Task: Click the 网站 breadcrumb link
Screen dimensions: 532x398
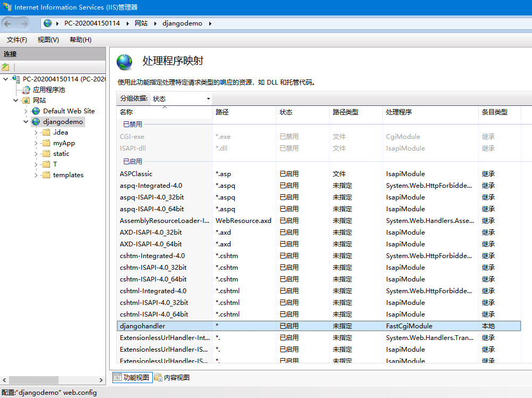Action: pyautogui.click(x=142, y=23)
